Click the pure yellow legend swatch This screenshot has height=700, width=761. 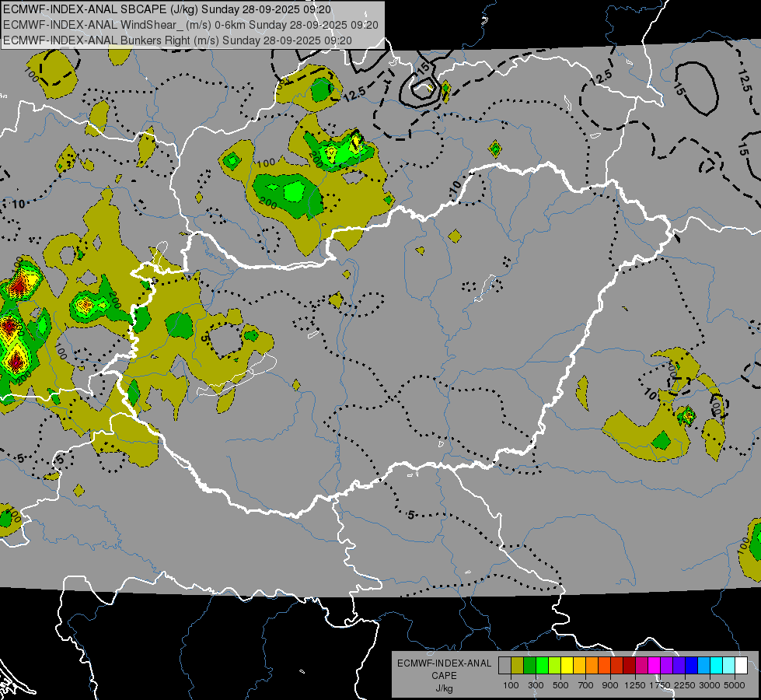click(567, 666)
